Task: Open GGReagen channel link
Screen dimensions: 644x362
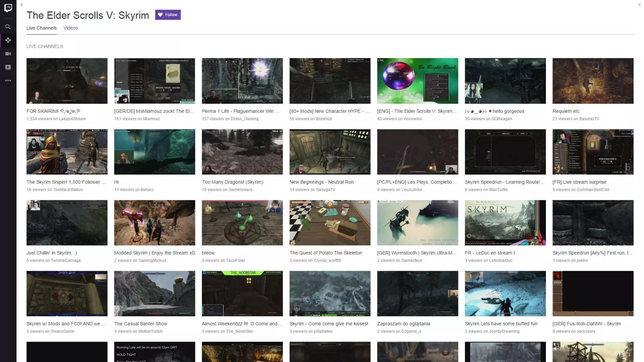Action: coord(502,119)
